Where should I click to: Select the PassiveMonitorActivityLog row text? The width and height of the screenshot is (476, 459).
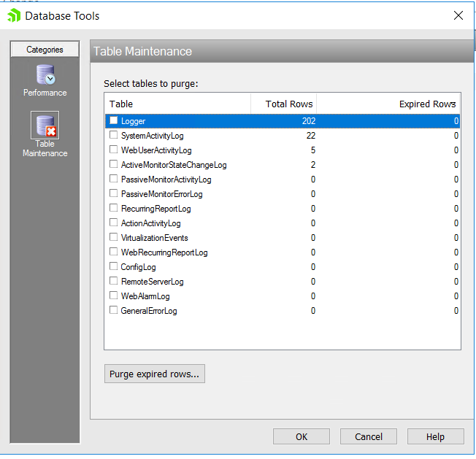tap(166, 180)
